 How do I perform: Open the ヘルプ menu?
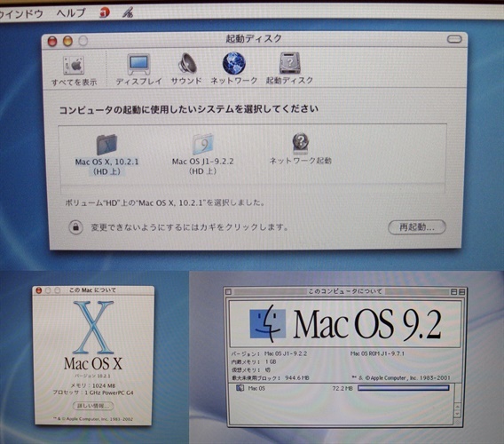(x=71, y=12)
